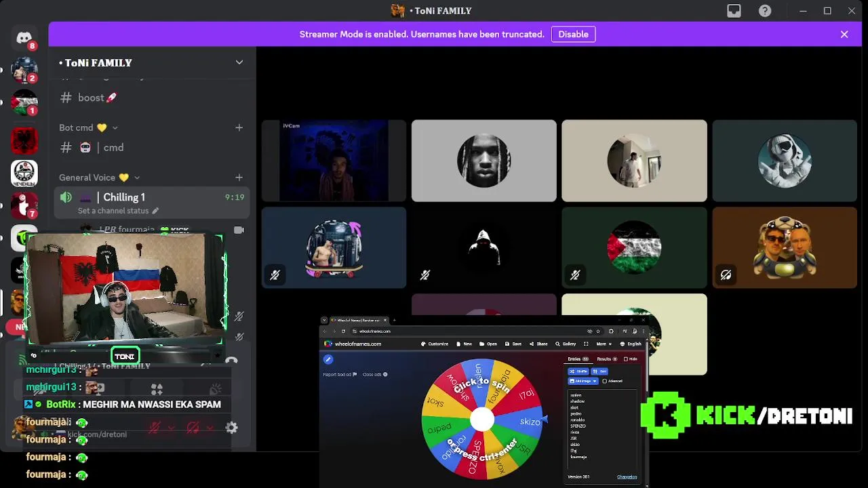Select the hooded figure avatar tile
This screenshot has height=488, width=868.
pos(484,247)
